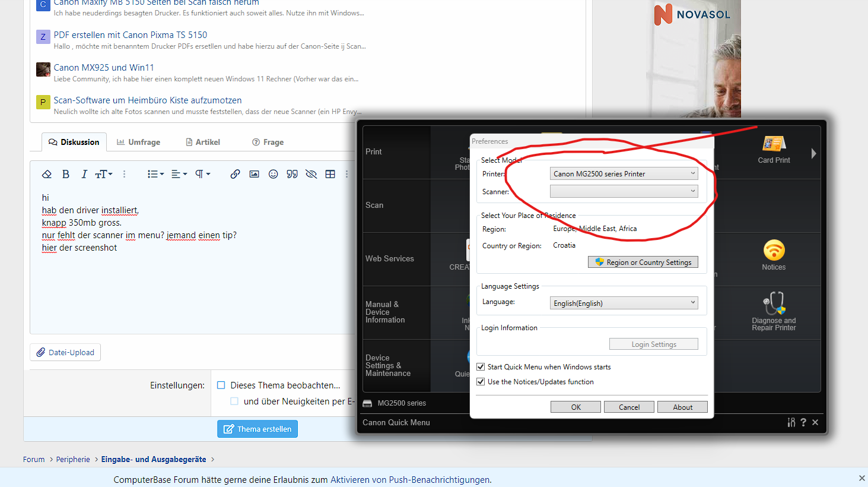This screenshot has height=487, width=868.
Task: Click the insert table icon
Action: pos(330,174)
